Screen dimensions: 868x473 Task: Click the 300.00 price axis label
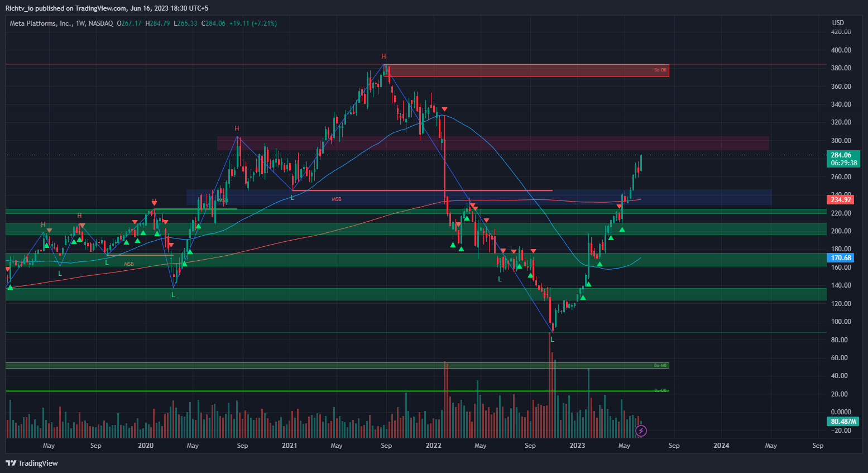click(x=841, y=141)
